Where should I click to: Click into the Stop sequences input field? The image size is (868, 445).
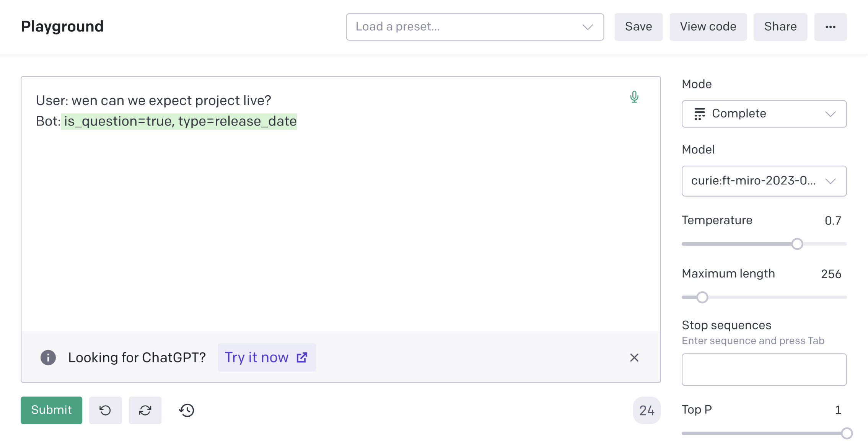(x=764, y=369)
